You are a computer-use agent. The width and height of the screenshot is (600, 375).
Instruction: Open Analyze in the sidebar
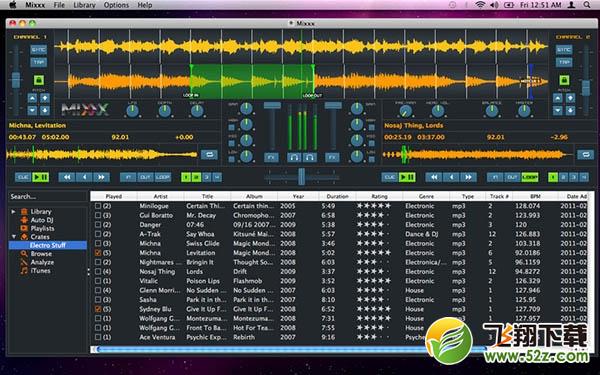(x=42, y=262)
